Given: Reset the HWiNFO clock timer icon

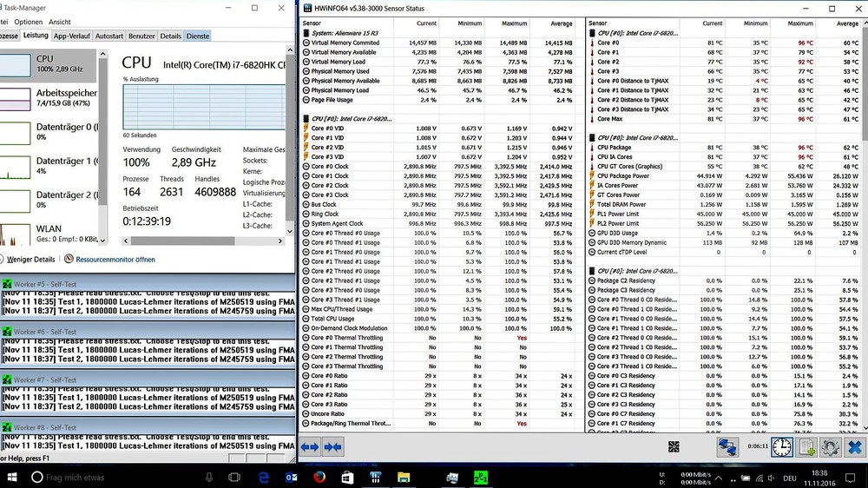Looking at the screenshot, I should [x=781, y=446].
